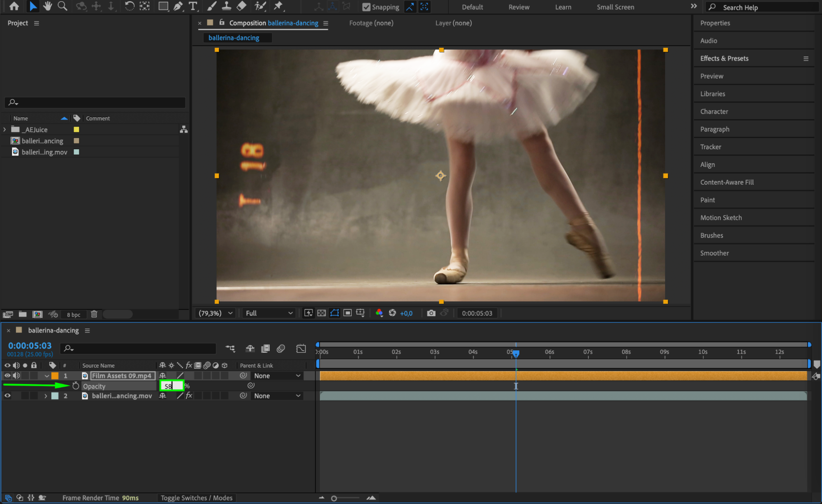Choose the Puppet Pin tool
822x504 pixels.
click(278, 6)
